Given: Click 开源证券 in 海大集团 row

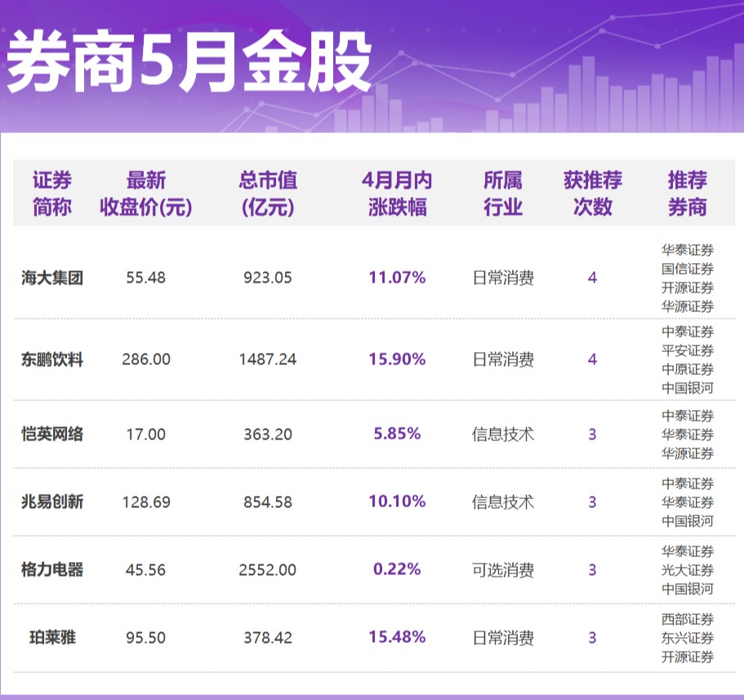Looking at the screenshot, I should click(688, 288).
